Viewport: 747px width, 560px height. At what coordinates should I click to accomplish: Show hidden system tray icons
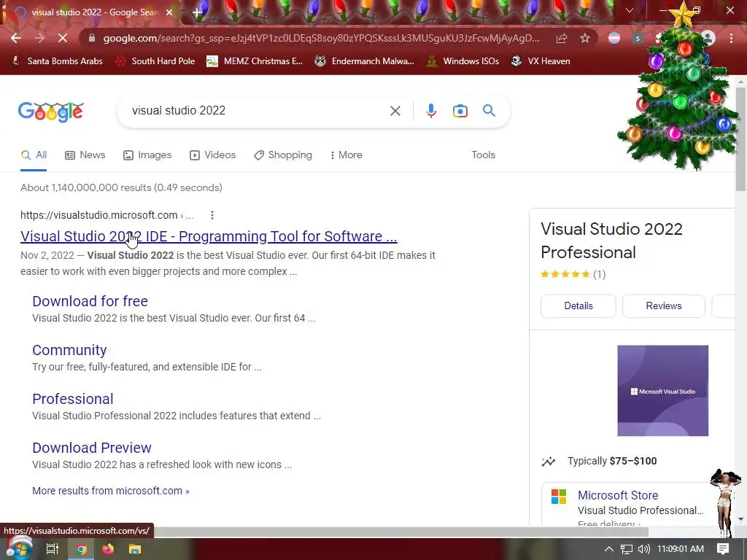point(608,549)
